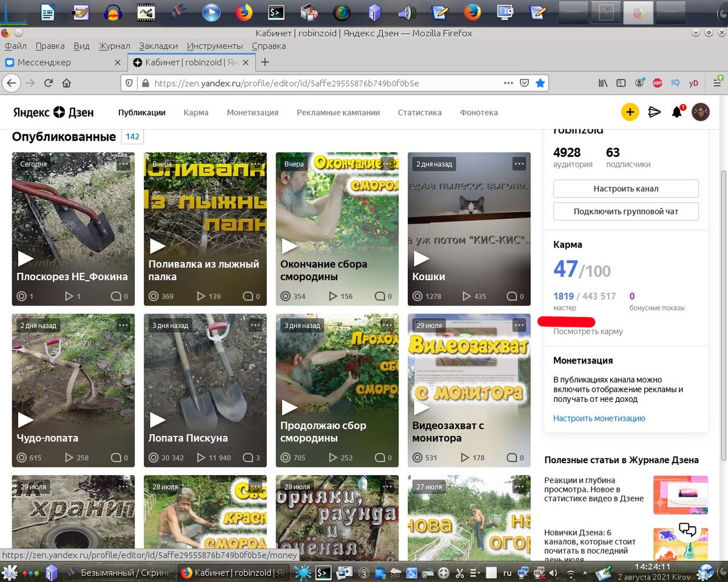This screenshot has height=582, width=728.
Task: Click the site info shield icon in address bar
Action: 129,83
